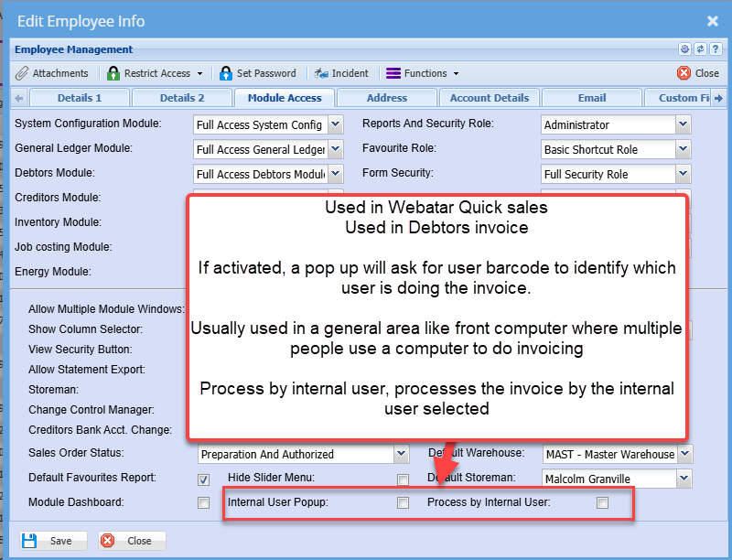Screen dimensions: 732x560
Task: Click the Attachments paperclip icon
Action: point(21,73)
